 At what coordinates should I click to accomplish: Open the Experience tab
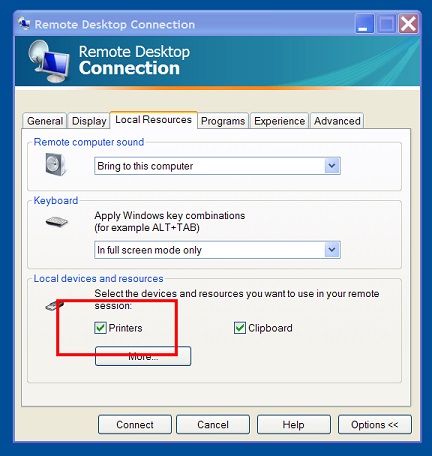click(x=279, y=121)
